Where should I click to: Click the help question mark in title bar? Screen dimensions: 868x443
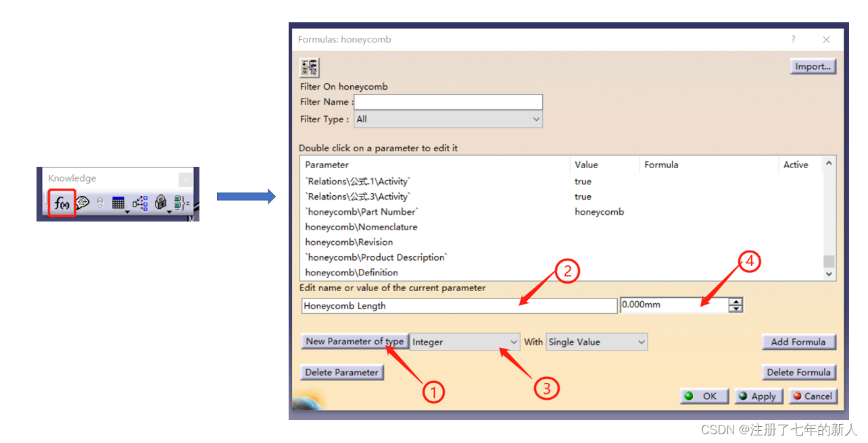[793, 40]
